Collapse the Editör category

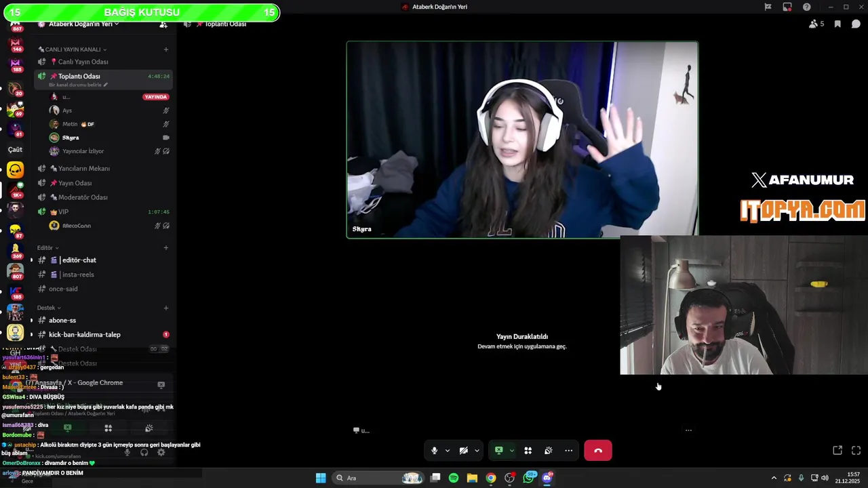tap(47, 248)
